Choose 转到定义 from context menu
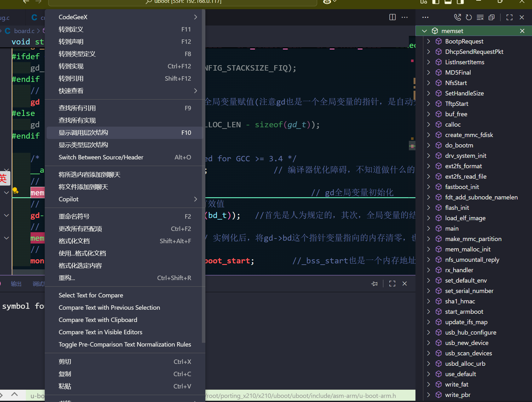This screenshot has height=402, width=532. click(125, 29)
